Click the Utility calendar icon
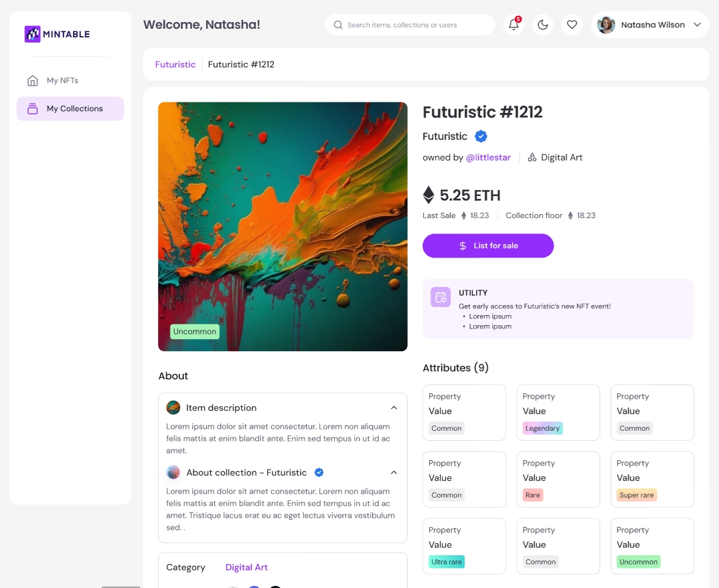 tap(441, 298)
